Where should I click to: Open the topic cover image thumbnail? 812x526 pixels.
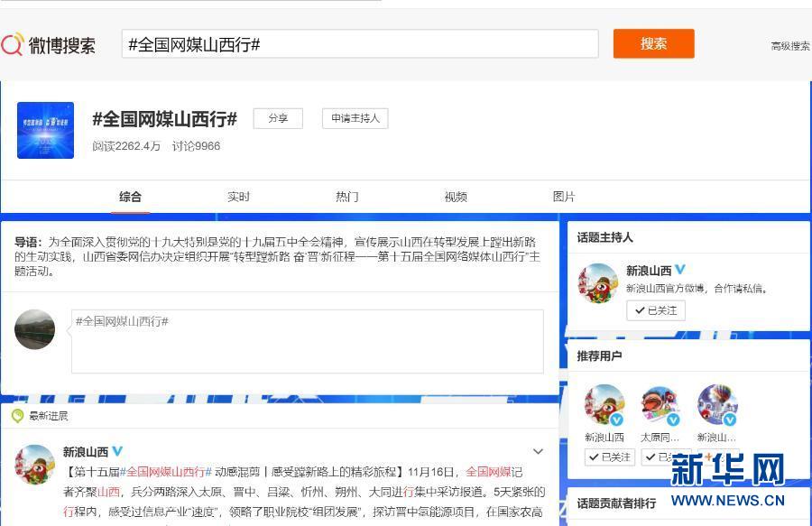pos(45,130)
